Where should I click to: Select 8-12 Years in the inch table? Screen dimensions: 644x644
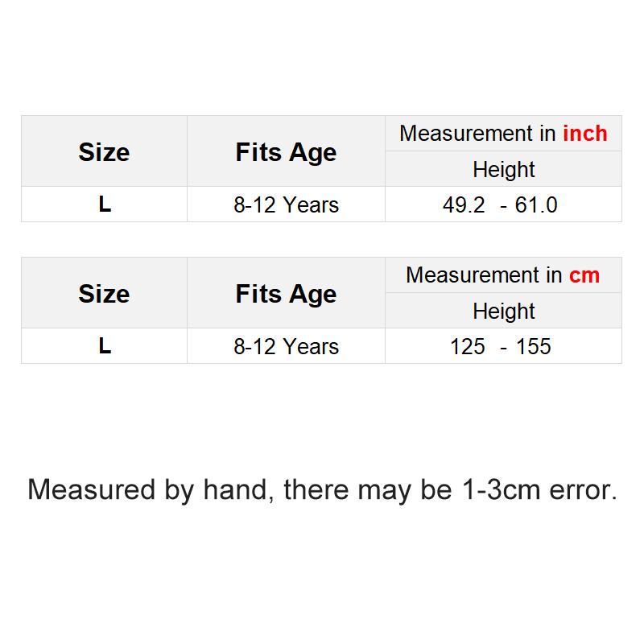286,205
